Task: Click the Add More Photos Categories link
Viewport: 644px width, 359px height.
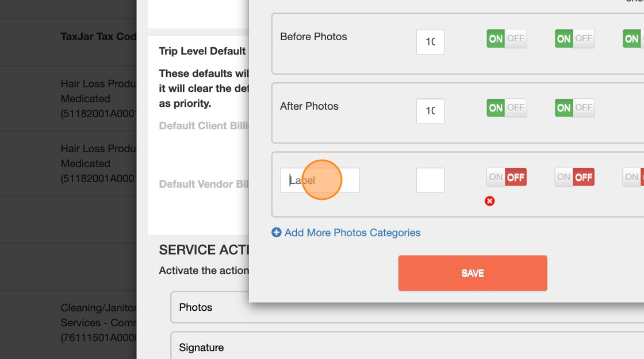Action: (x=352, y=233)
